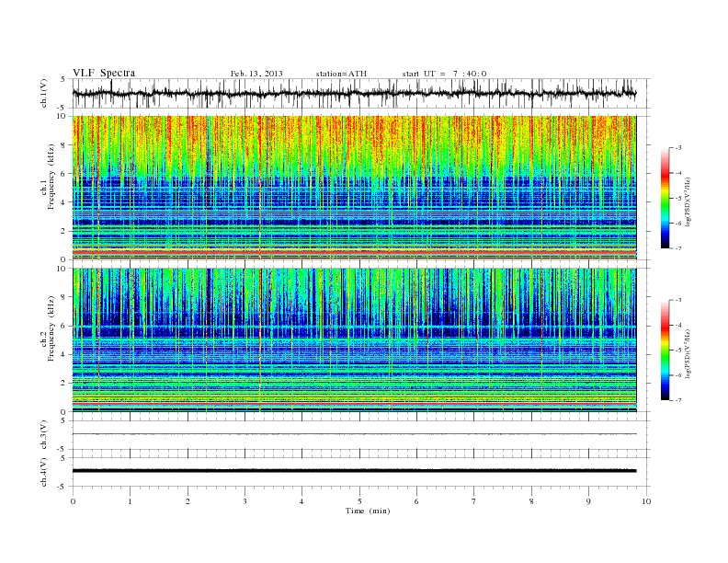Click the ch.1 color scale bar
Viewport: 728px width, 563px height.
(665, 199)
